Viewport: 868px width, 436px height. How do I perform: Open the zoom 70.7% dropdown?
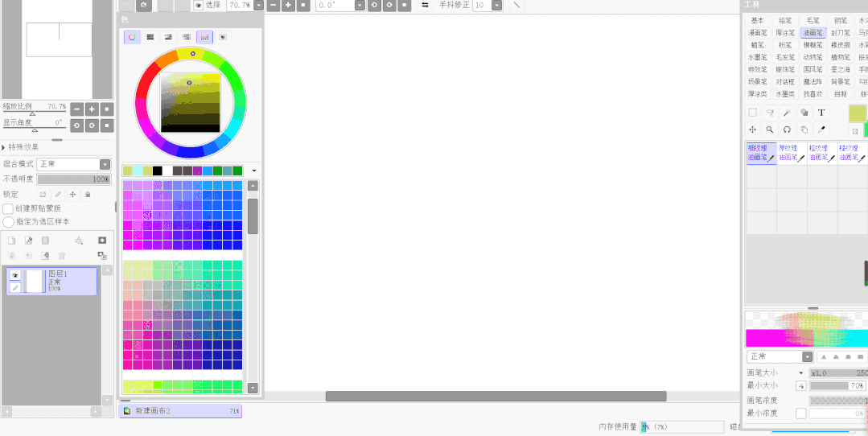click(257, 5)
